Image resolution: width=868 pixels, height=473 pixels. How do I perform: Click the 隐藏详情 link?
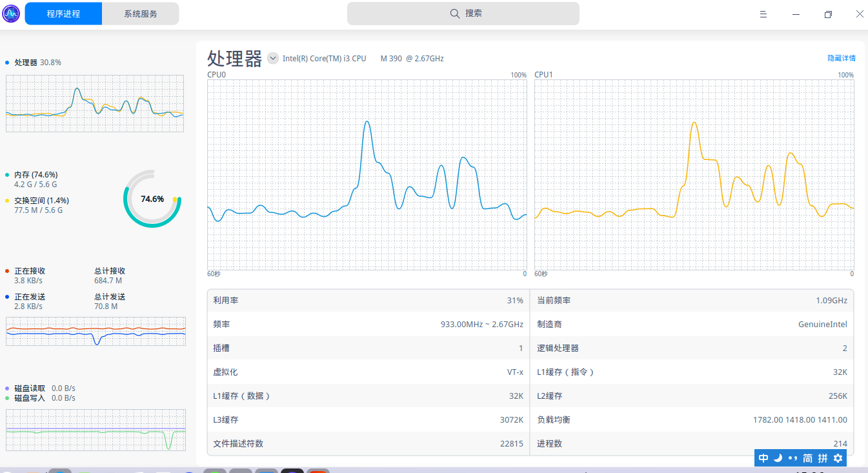click(842, 58)
